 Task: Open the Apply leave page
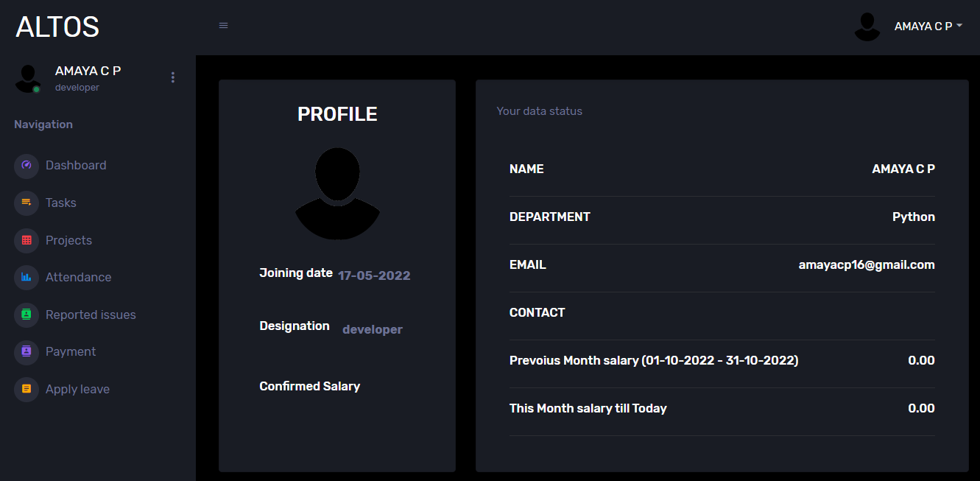77,389
